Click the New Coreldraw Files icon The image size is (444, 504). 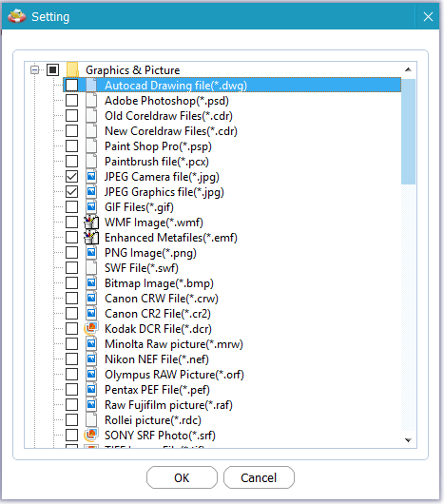(91, 131)
